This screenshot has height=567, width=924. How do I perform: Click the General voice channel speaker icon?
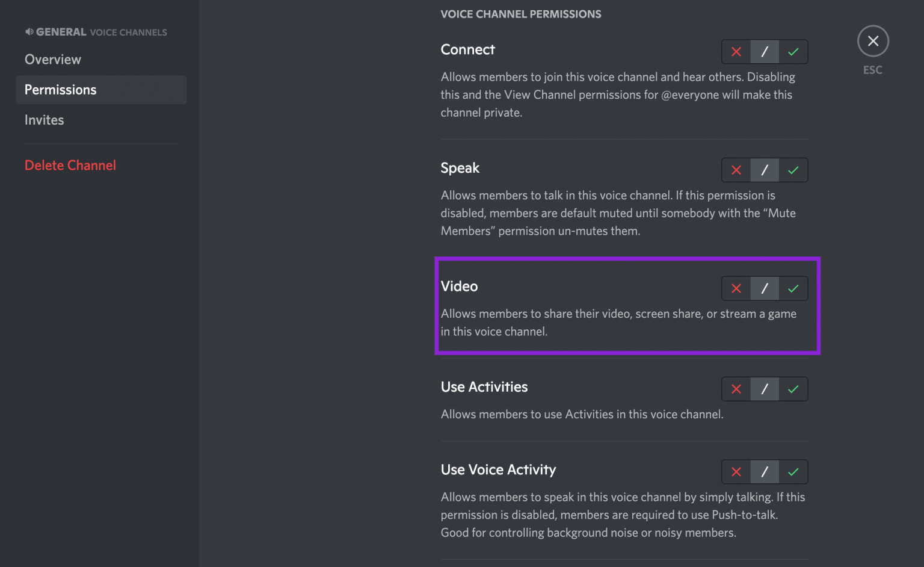[x=29, y=31]
